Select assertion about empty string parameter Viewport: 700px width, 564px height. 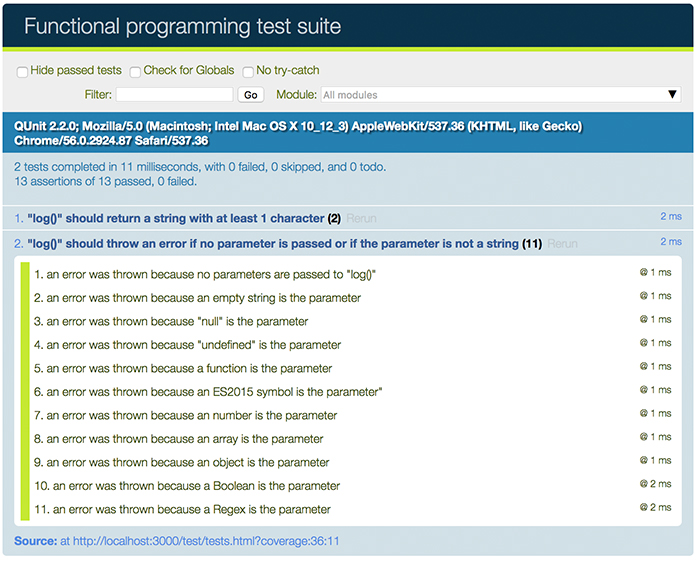click(x=198, y=298)
